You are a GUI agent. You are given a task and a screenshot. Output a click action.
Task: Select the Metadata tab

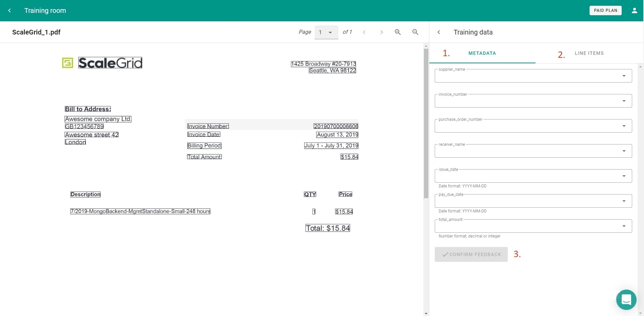[482, 53]
